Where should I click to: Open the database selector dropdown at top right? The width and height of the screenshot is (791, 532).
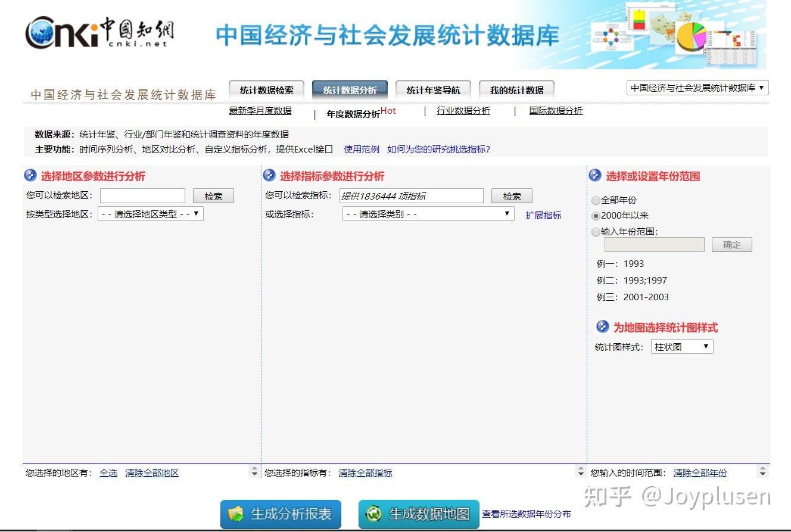coord(697,88)
